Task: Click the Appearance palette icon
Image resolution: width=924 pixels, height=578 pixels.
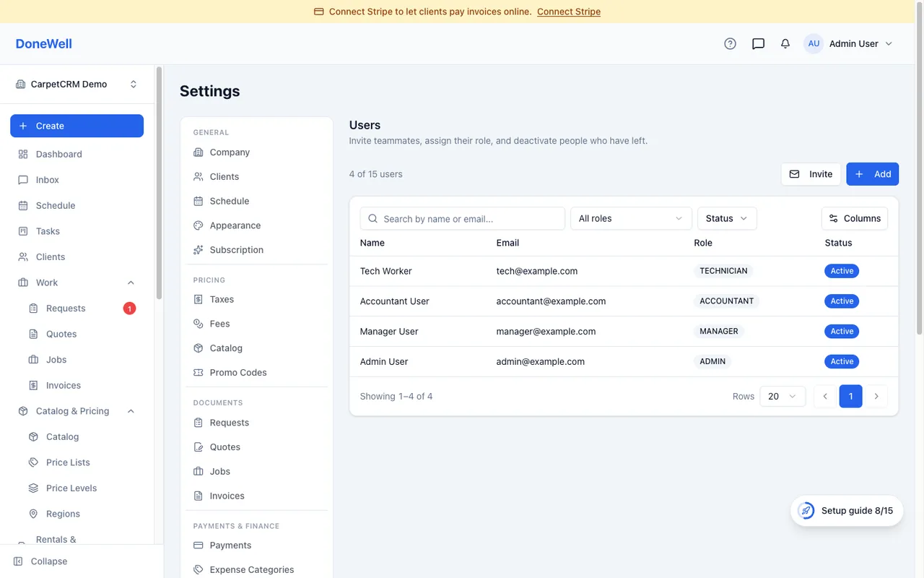Action: (199, 225)
